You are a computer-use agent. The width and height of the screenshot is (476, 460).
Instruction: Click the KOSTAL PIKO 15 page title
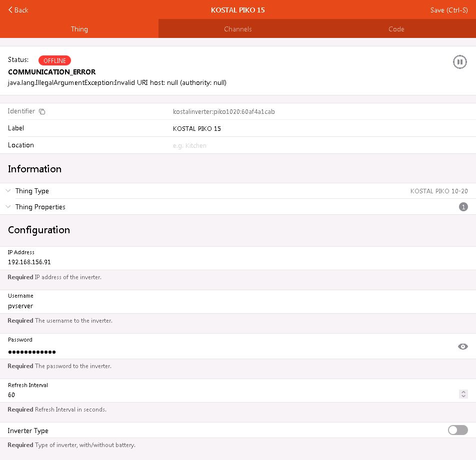(237, 10)
